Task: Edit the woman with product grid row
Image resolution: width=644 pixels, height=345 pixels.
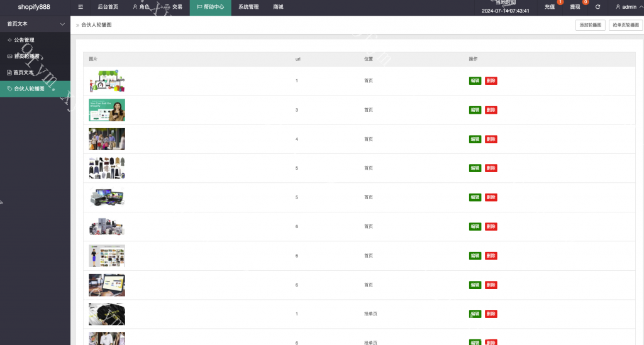Action: click(x=475, y=256)
